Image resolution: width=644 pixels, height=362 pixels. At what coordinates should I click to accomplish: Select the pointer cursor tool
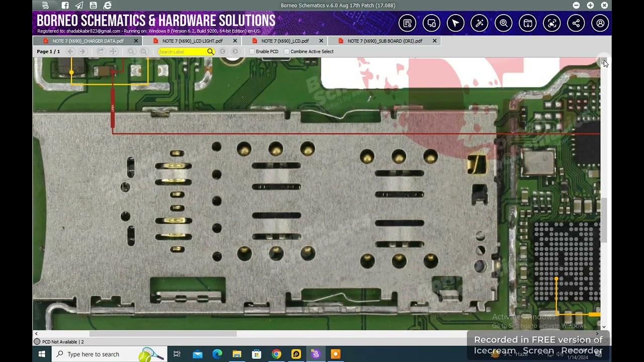(x=455, y=23)
